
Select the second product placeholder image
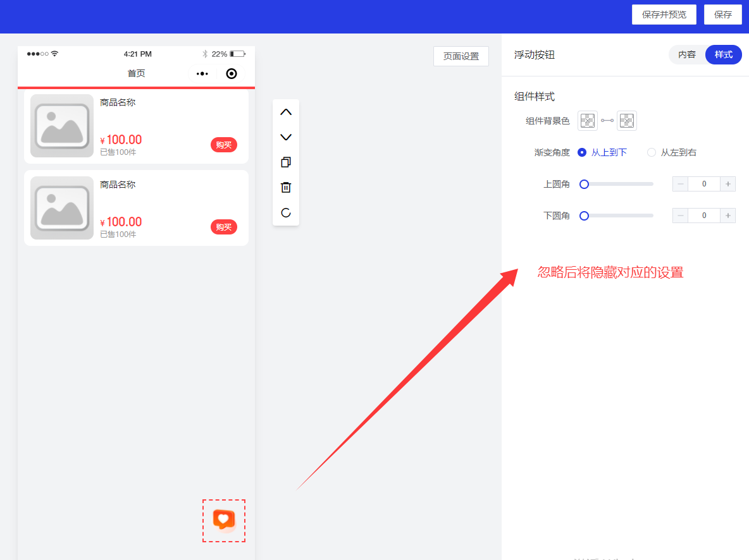coord(61,208)
